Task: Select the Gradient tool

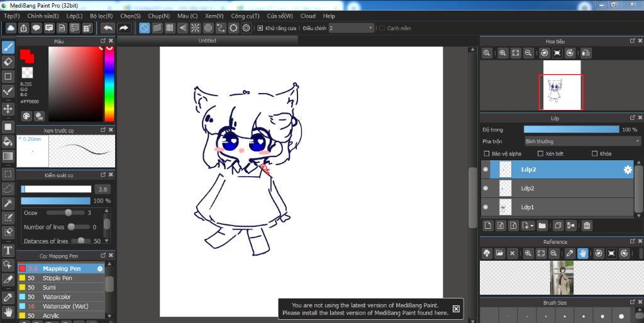Action: pos(8,156)
